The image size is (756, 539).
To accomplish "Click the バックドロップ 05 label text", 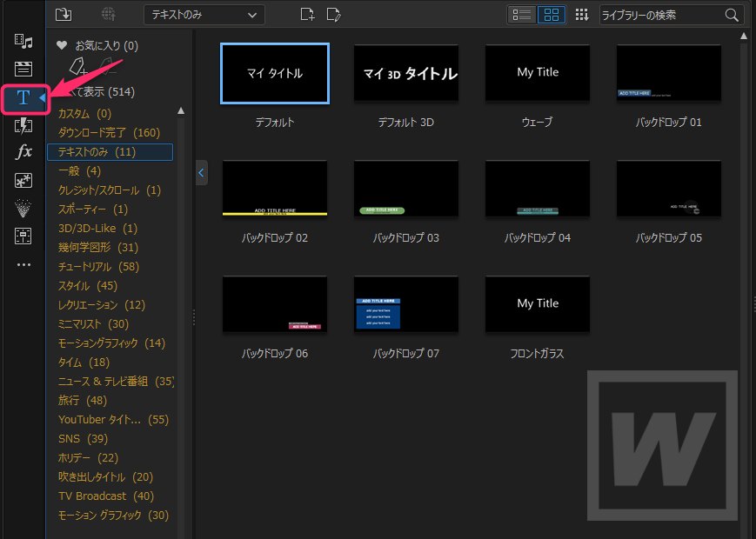I will (x=669, y=237).
